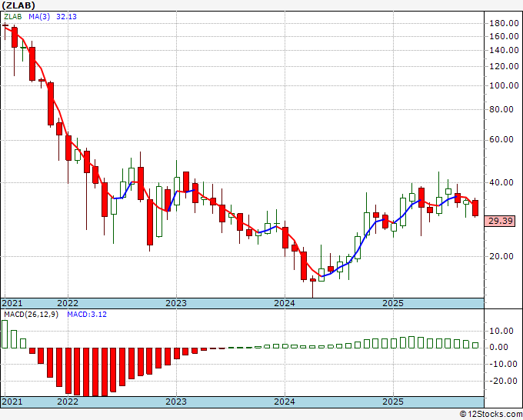Click the 180.00 price axis label
The width and height of the screenshot is (523, 420).
[x=504, y=23]
